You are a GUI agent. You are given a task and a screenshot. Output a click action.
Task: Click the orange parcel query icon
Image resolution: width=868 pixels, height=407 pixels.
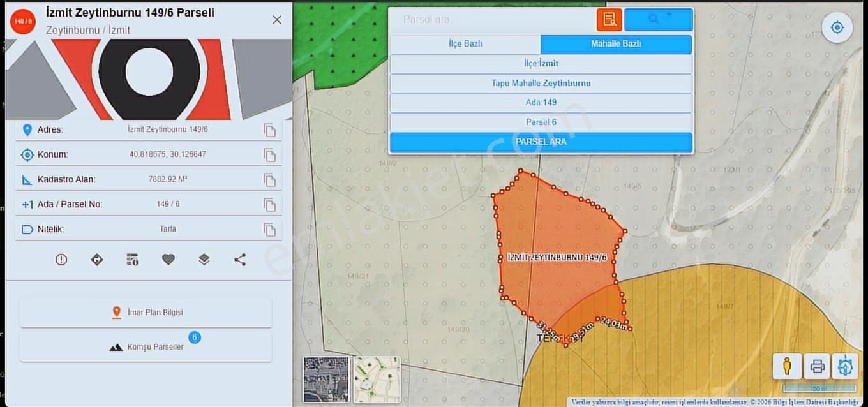(x=610, y=19)
